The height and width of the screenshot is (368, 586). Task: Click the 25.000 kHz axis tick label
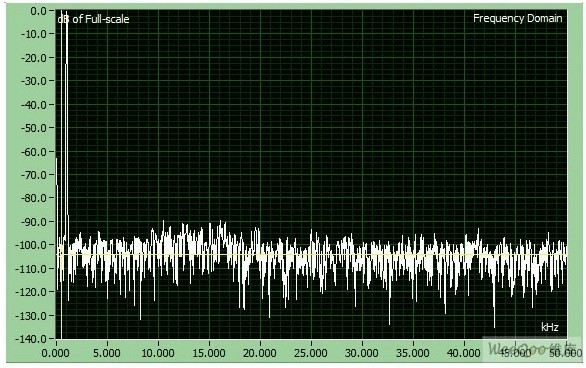tap(311, 353)
